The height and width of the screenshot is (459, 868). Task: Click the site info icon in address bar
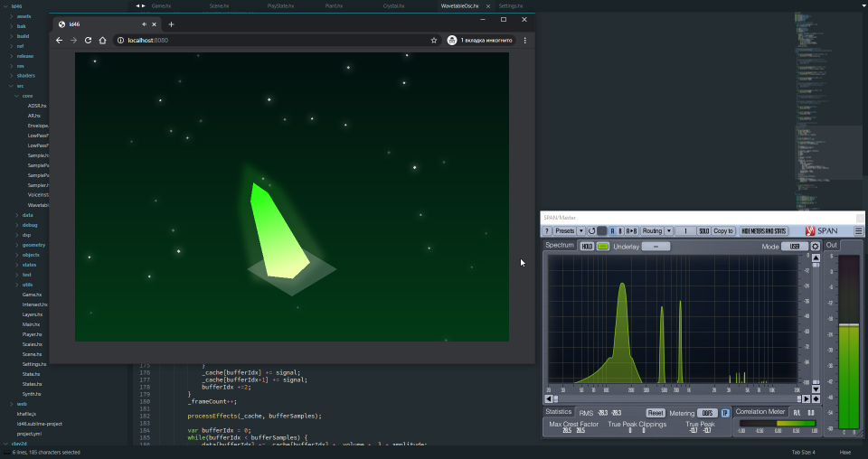click(x=120, y=41)
